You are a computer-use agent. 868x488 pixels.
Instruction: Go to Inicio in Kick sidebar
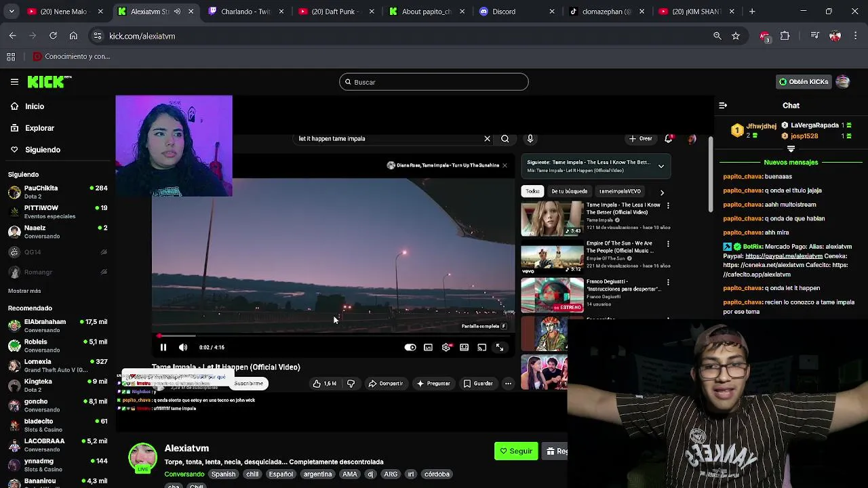tap(35, 106)
